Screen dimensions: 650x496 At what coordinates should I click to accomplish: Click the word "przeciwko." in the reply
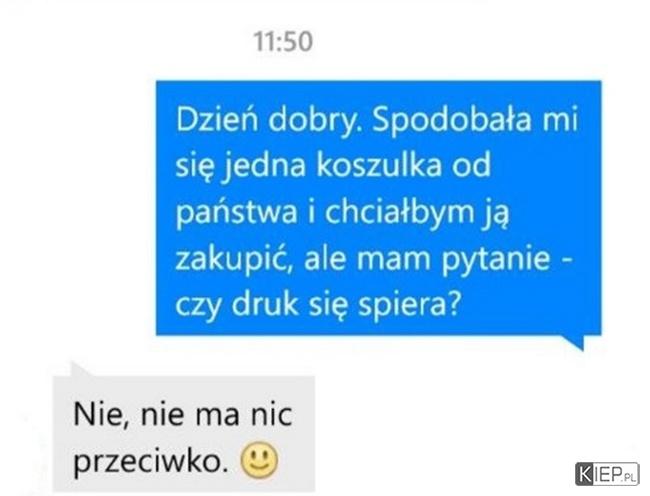pos(151,461)
